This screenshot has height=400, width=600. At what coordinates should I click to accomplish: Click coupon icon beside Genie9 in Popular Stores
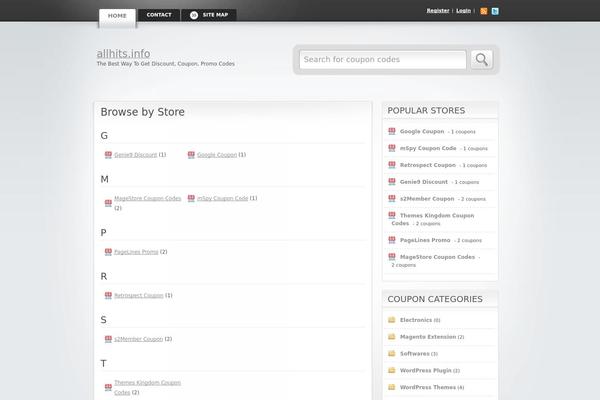coord(392,182)
